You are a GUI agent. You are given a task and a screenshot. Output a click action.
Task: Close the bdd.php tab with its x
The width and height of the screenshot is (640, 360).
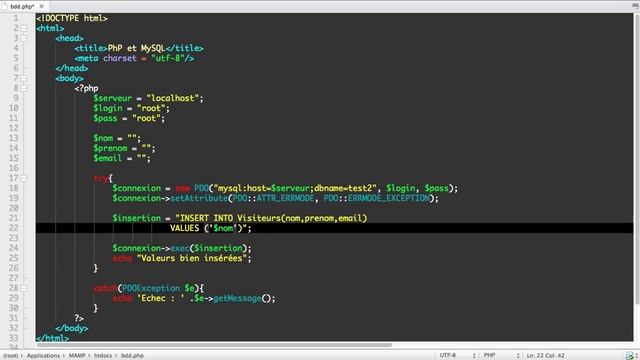[41, 6]
